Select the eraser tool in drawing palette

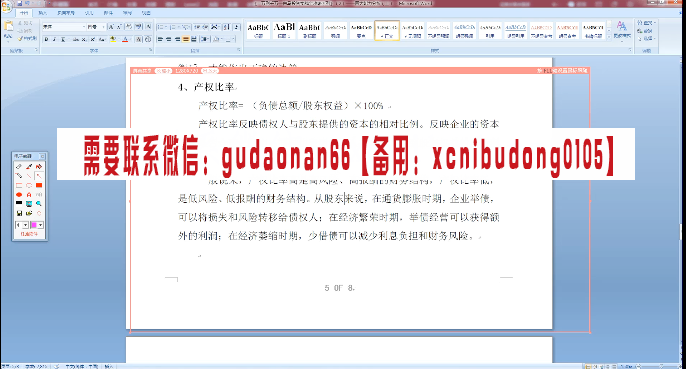(x=19, y=166)
